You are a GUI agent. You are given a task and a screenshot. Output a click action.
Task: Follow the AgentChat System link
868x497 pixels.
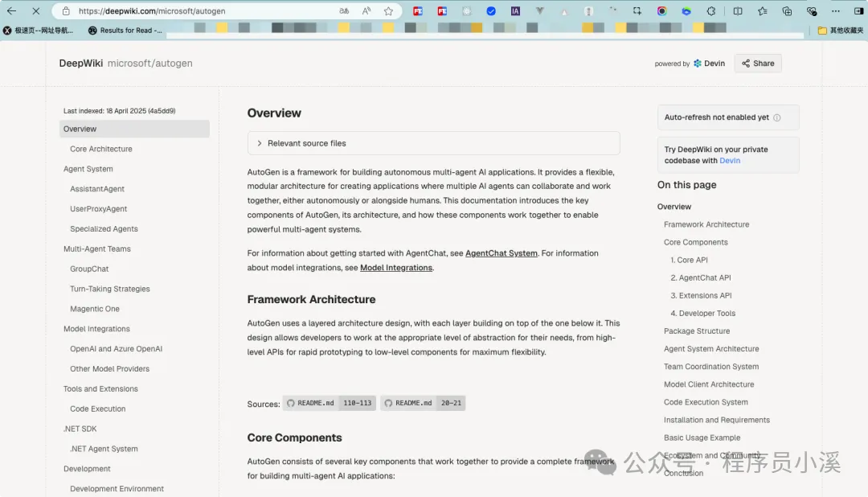[x=501, y=253]
